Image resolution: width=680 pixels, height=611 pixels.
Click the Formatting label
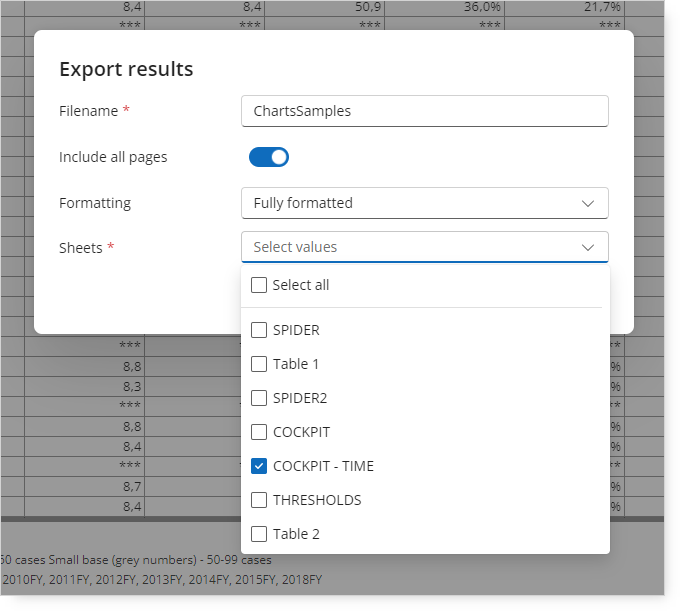[95, 203]
